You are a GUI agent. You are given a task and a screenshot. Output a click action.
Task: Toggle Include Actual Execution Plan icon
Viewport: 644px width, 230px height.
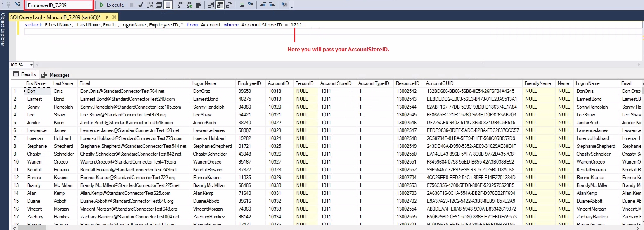(180, 5)
